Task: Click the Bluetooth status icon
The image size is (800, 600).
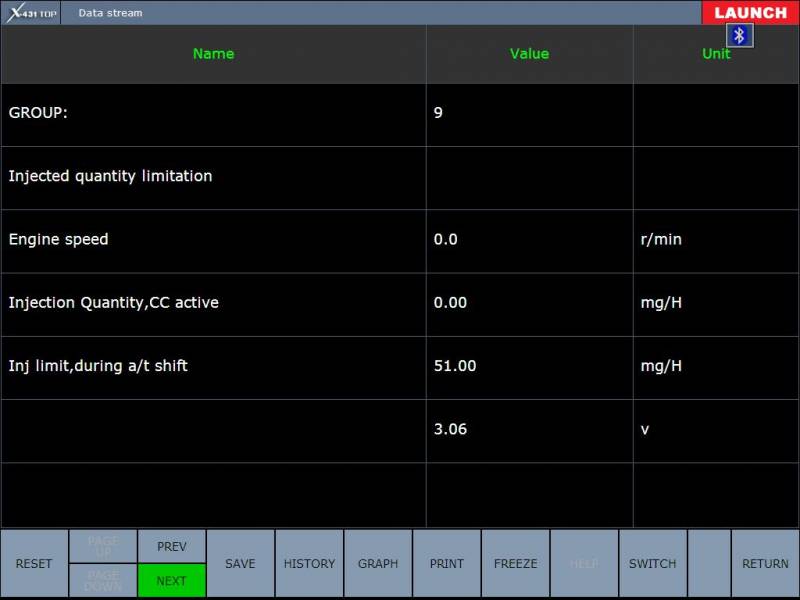Action: point(740,36)
